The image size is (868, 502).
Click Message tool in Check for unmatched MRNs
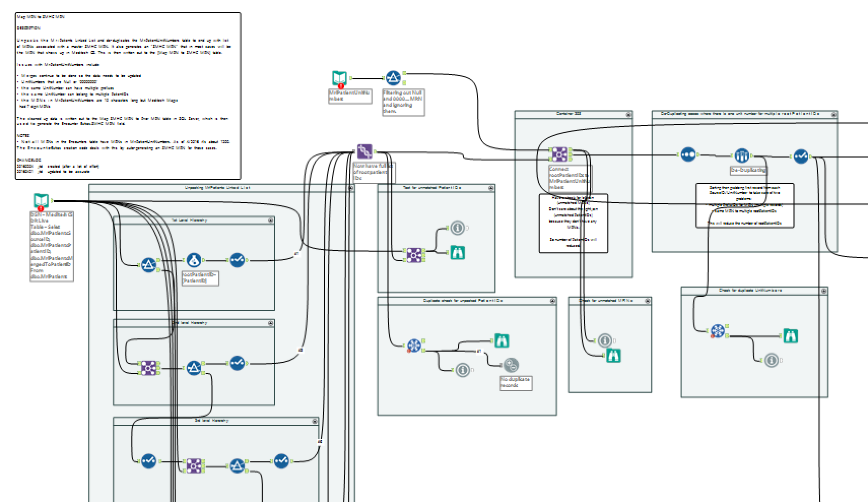pyautogui.click(x=605, y=340)
